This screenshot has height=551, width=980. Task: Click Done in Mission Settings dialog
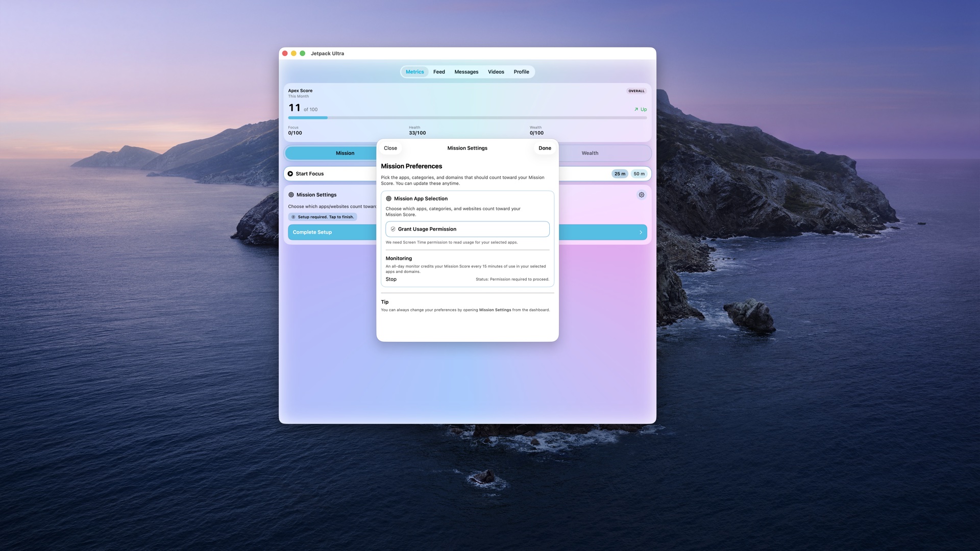coord(545,148)
